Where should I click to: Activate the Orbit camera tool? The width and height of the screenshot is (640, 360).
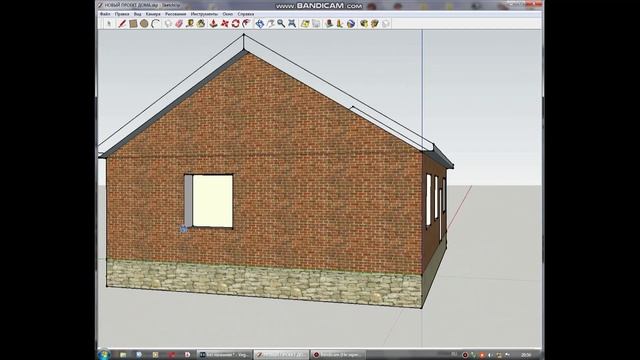pyautogui.click(x=260, y=24)
